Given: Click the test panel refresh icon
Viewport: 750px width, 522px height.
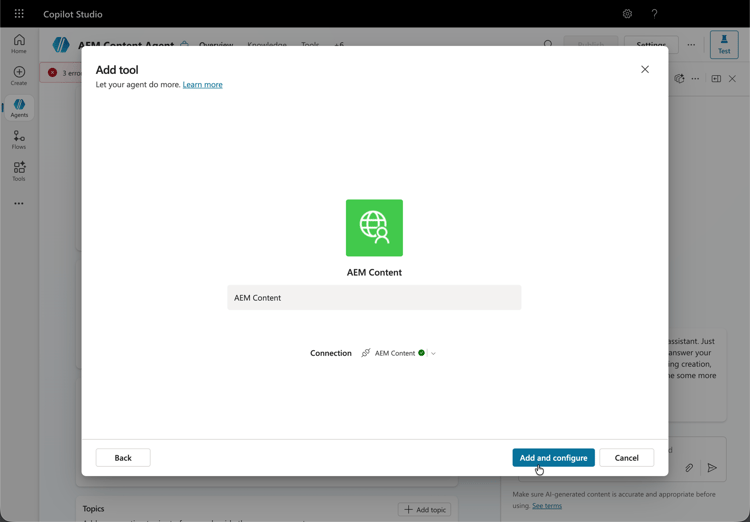Looking at the screenshot, I should pos(679,78).
